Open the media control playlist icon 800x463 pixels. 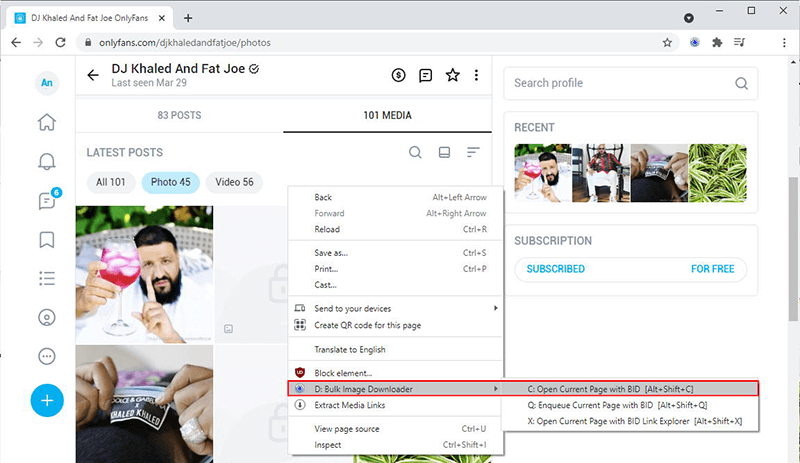(739, 42)
